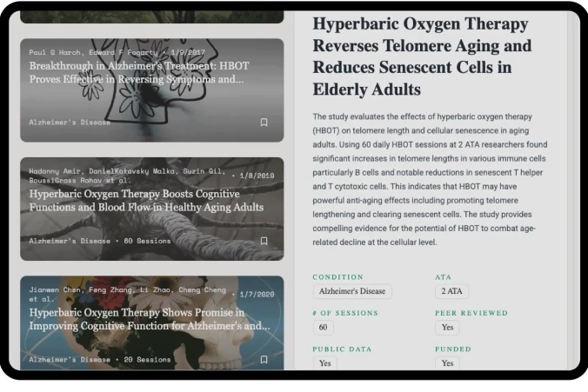Click the Peer Reviewed Yes chip
This screenshot has width=588, height=392.
[x=447, y=328]
